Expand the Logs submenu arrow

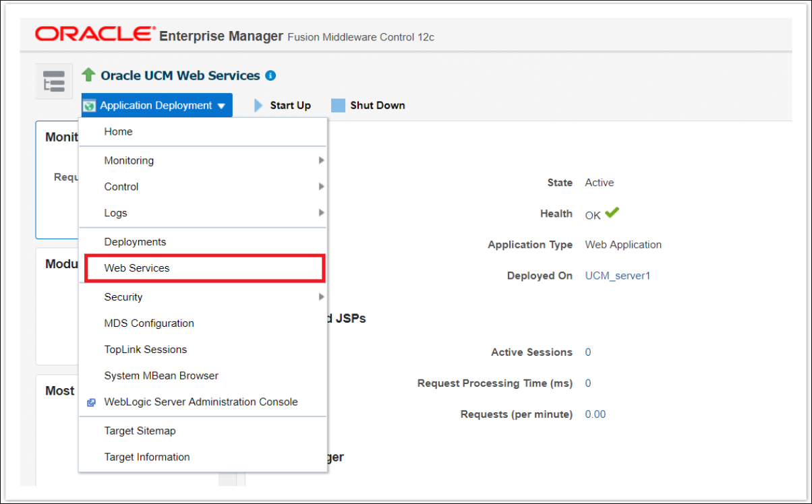tap(321, 213)
